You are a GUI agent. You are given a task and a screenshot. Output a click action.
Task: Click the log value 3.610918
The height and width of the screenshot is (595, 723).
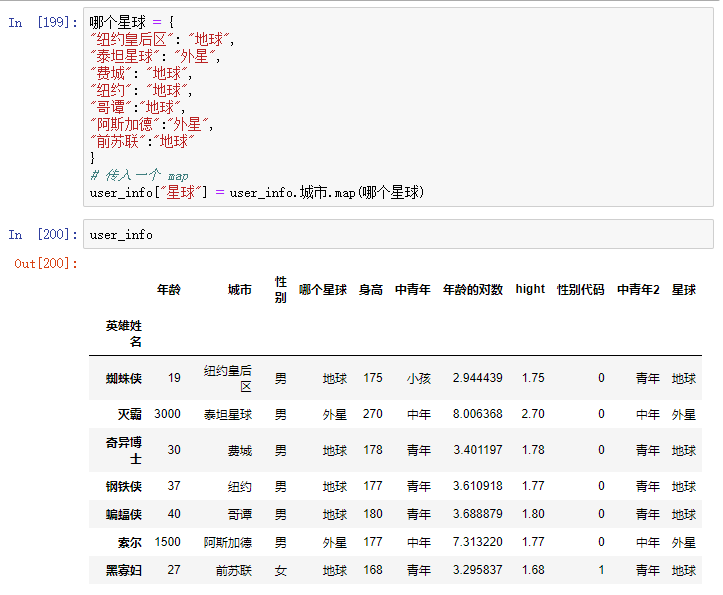(x=477, y=486)
